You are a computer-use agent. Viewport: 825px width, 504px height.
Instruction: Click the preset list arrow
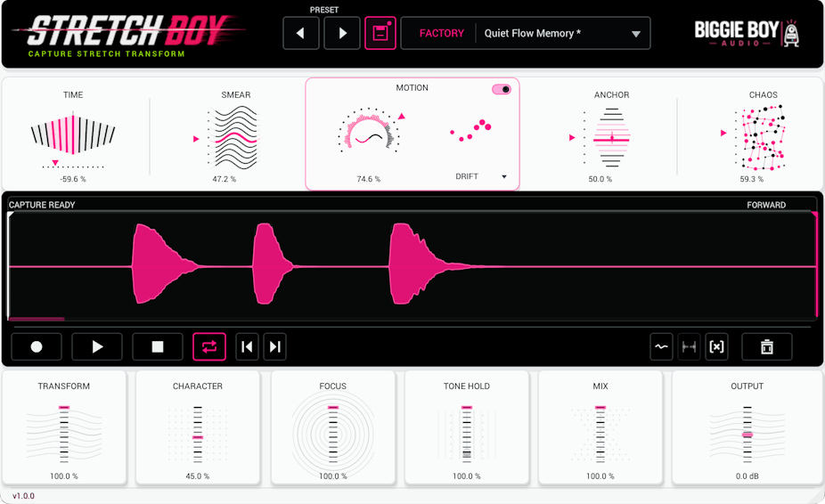click(x=636, y=34)
